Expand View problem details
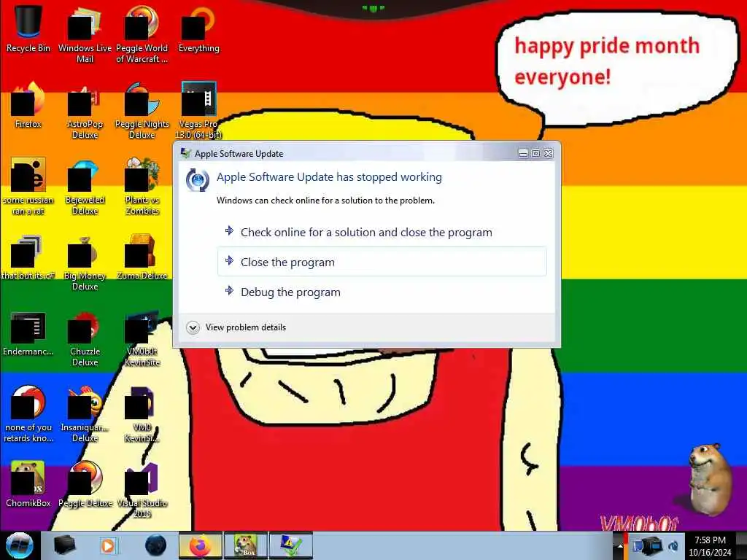The width and height of the screenshot is (747, 560). tap(237, 327)
